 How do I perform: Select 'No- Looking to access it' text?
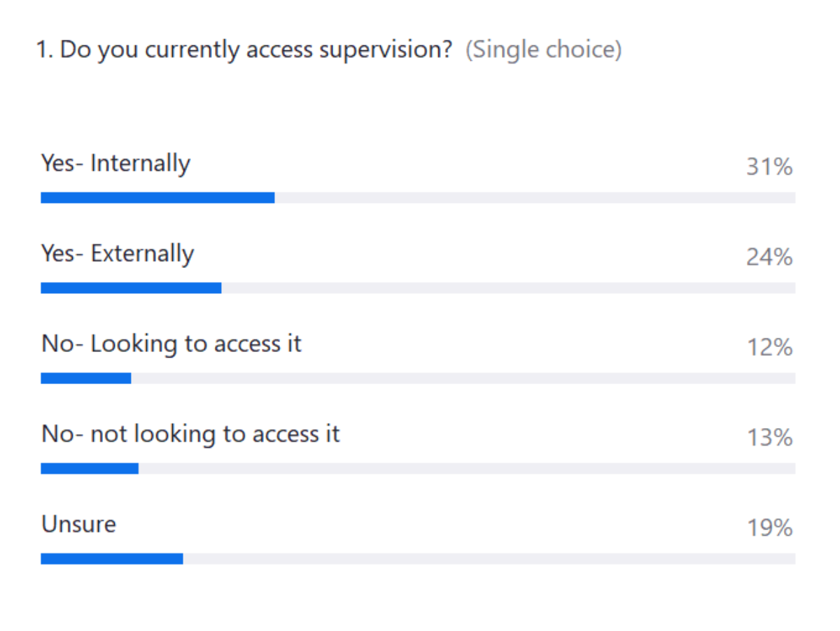click(171, 344)
